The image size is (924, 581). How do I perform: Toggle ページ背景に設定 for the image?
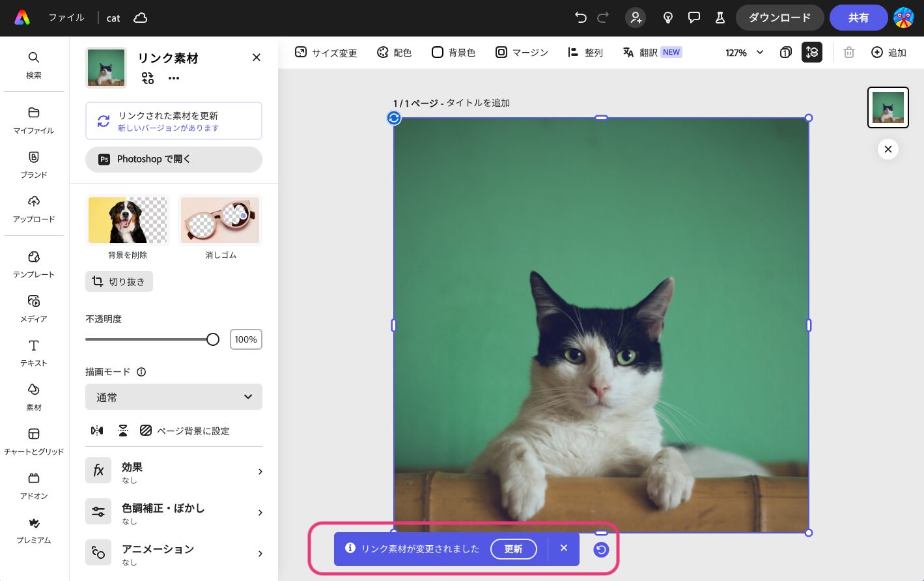pyautogui.click(x=185, y=431)
